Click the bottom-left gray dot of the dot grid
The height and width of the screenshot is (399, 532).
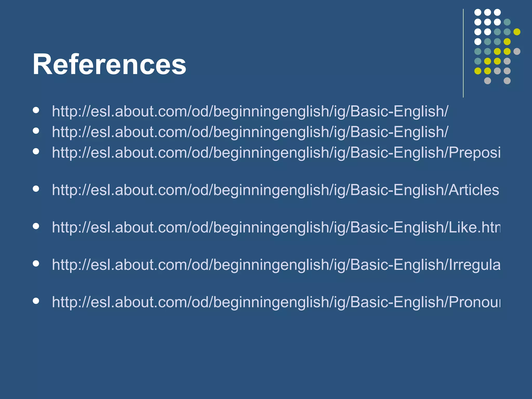click(x=488, y=81)
